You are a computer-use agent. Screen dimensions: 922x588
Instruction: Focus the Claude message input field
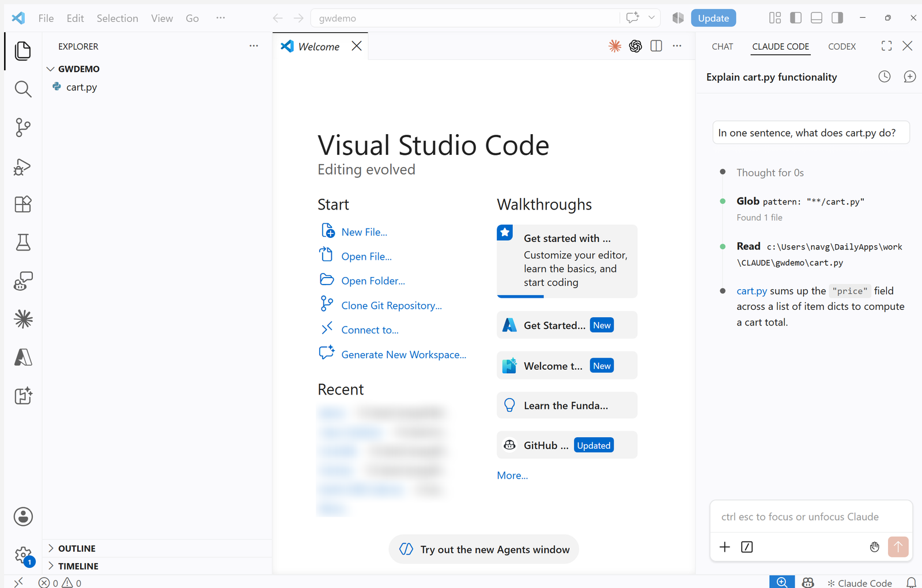(811, 517)
